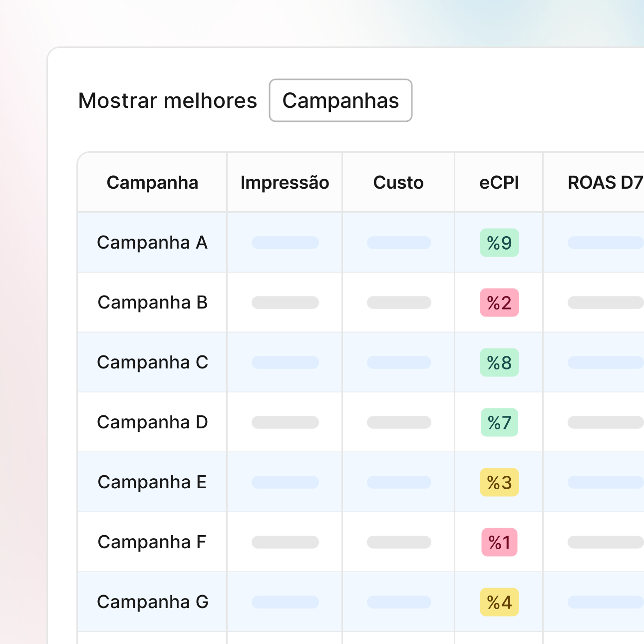644x644 pixels.
Task: Click the Impressão column header
Action: coord(285,183)
